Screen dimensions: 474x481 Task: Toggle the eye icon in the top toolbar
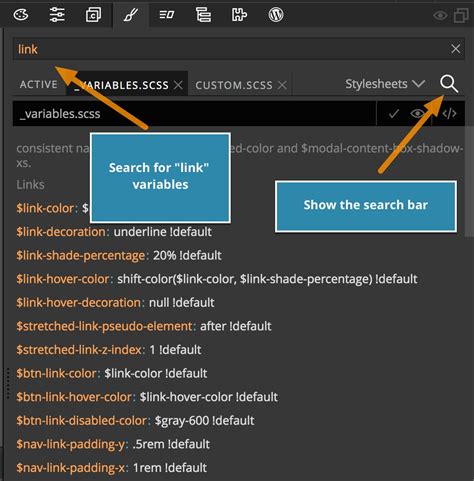coord(440,15)
